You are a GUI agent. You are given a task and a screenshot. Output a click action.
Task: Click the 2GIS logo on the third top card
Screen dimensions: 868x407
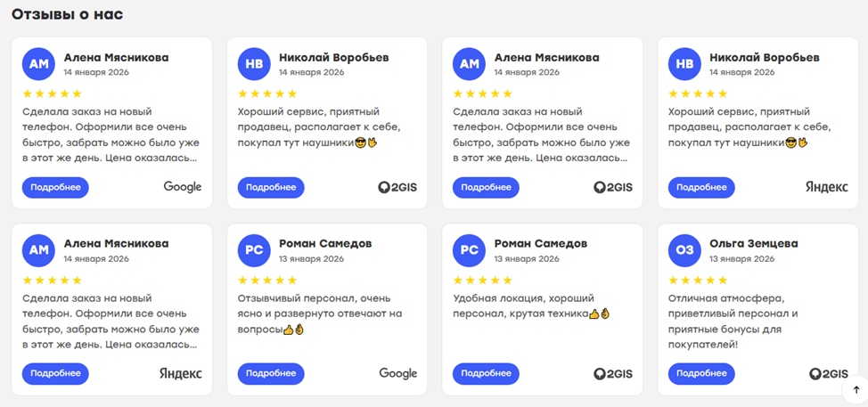click(x=613, y=187)
